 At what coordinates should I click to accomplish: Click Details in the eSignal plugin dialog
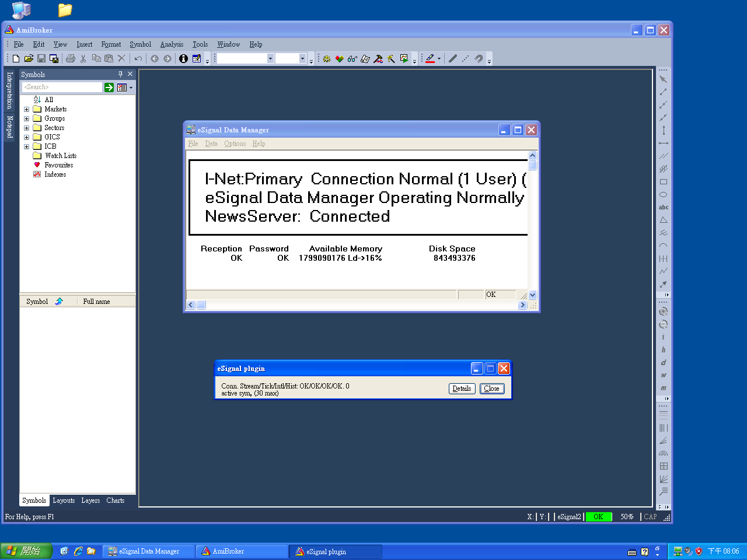pyautogui.click(x=462, y=388)
